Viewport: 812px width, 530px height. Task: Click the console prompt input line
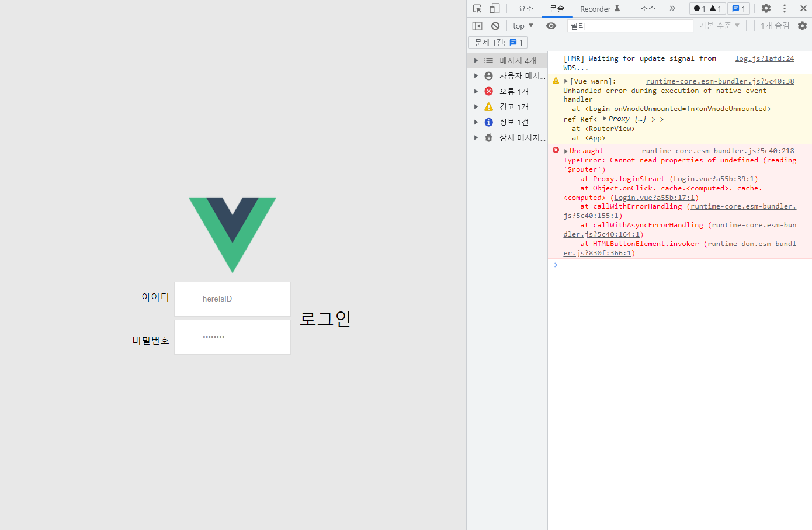(680, 265)
